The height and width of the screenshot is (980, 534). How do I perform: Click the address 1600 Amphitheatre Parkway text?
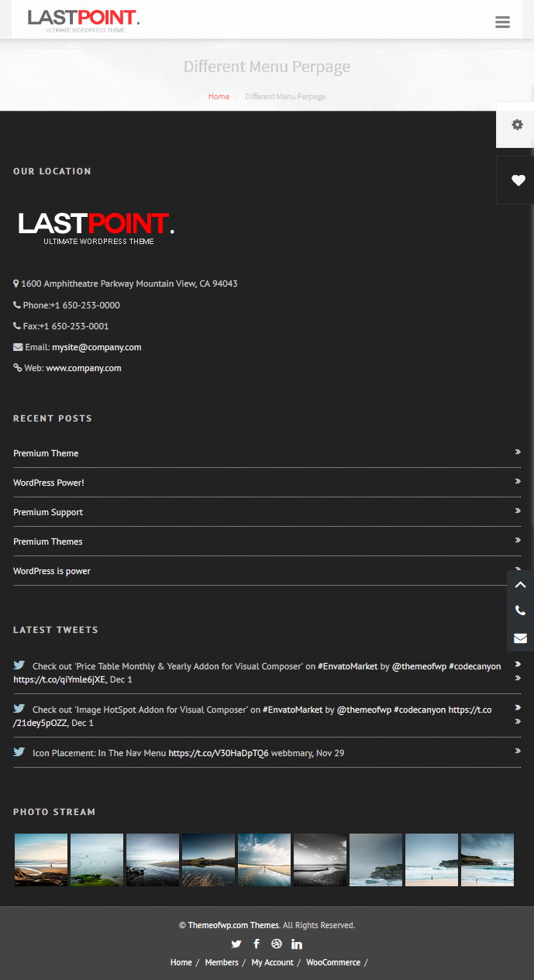(129, 284)
